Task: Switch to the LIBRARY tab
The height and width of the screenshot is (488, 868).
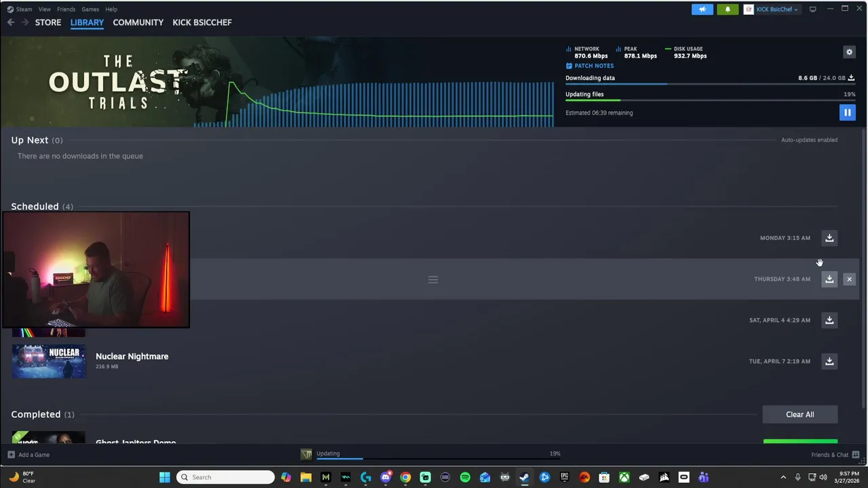Action: (x=87, y=22)
